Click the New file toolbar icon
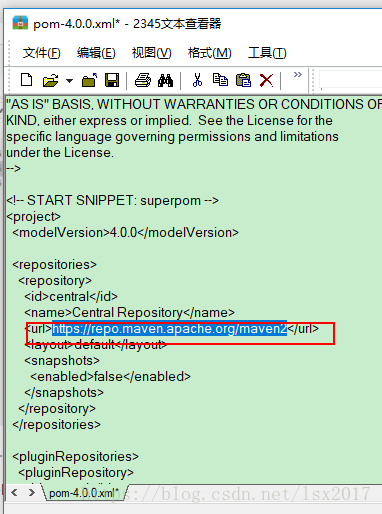382x514 pixels. coord(26,80)
